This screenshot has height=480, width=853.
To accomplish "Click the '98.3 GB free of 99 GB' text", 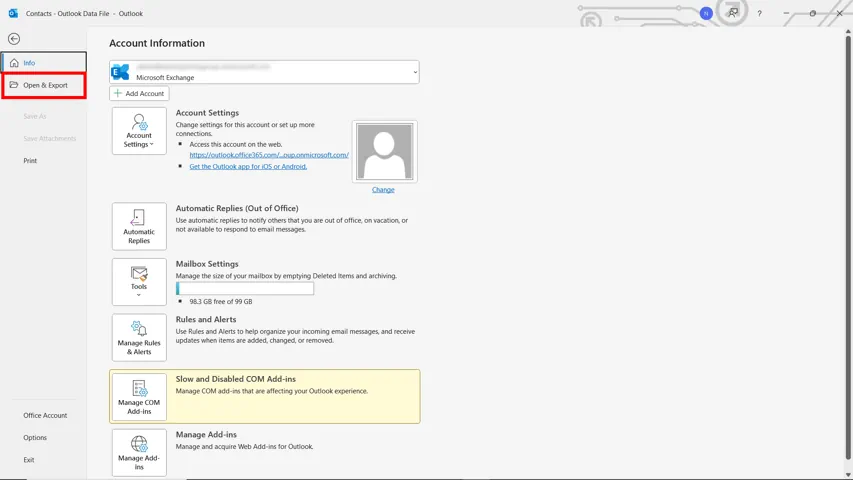I will click(221, 301).
